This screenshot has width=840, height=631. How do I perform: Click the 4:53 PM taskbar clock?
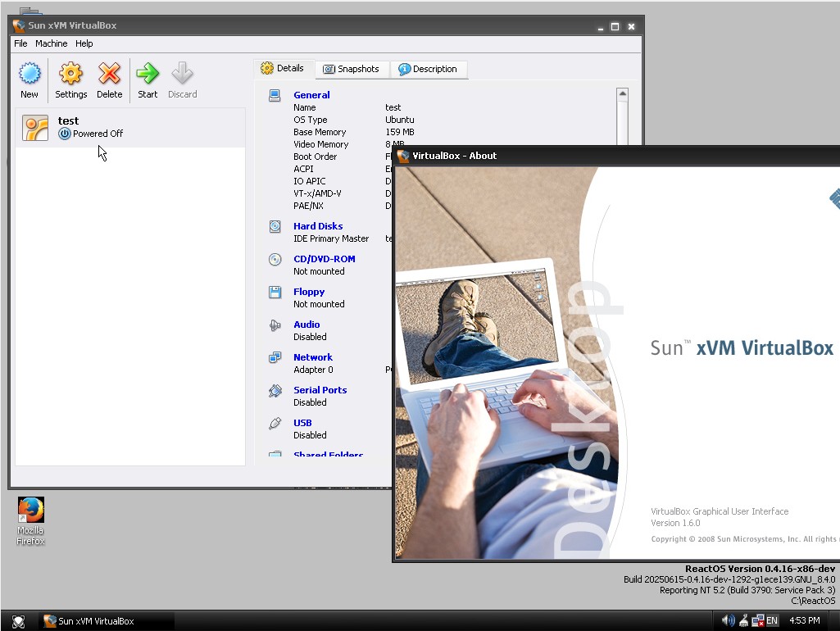[x=805, y=621]
